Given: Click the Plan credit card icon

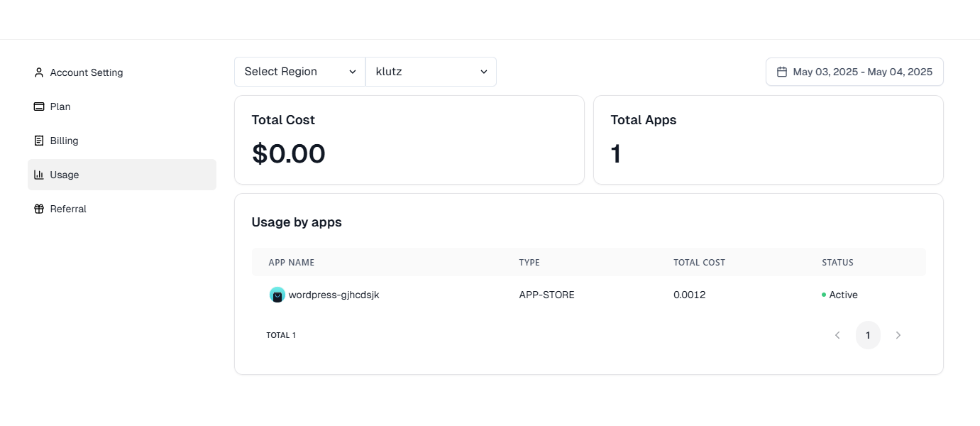Looking at the screenshot, I should 39,106.
